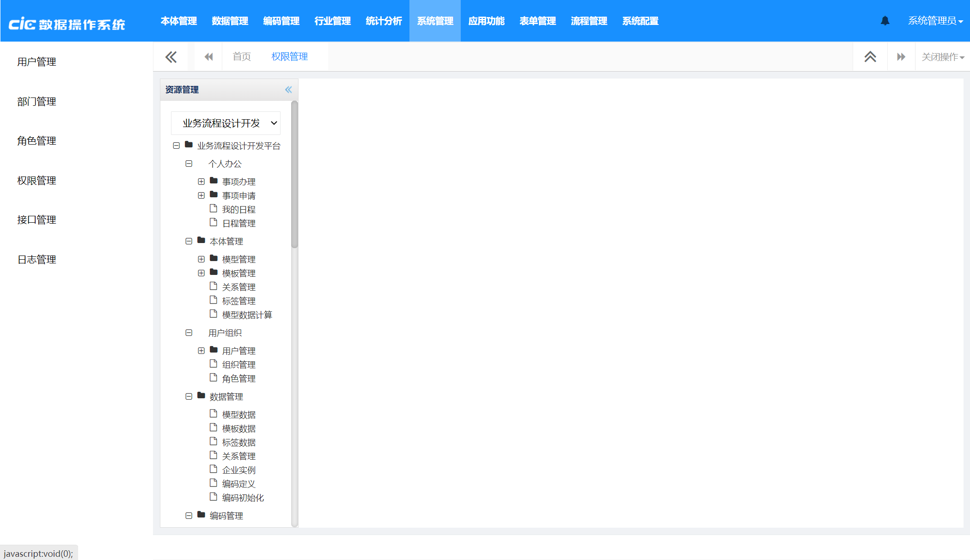
Task: Switch to the 数据管理 top menu
Action: pyautogui.click(x=230, y=21)
